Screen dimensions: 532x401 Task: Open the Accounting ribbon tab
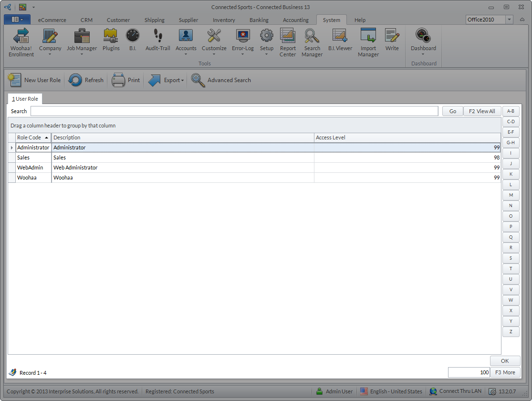click(295, 20)
